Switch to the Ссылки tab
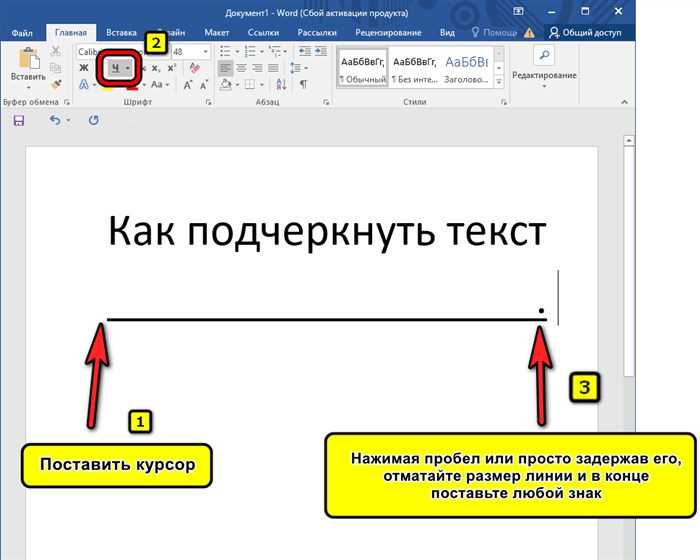Screen dimensions: 700x560 (263, 33)
